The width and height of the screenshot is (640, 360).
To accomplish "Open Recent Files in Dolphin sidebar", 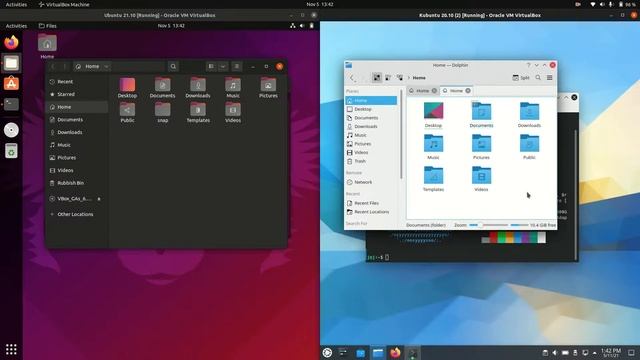I will click(371, 203).
